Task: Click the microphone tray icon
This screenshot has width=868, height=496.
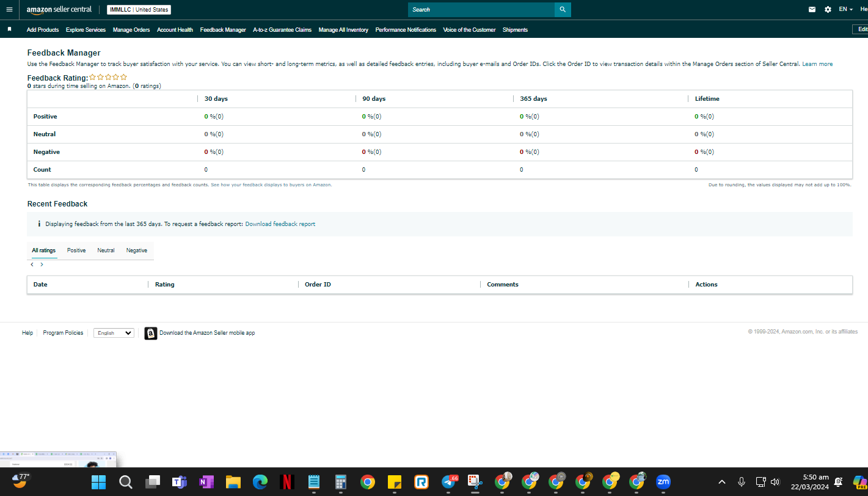Action: (742, 482)
